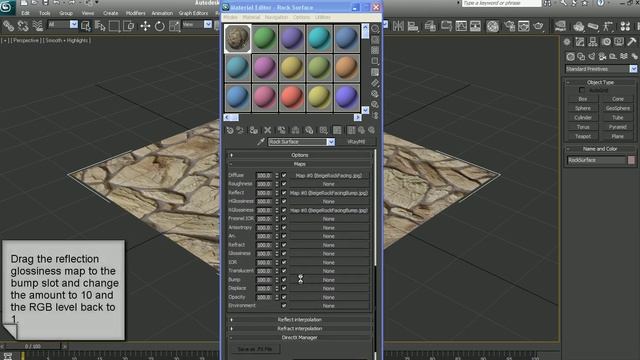Click Bump slot None map button
The width and height of the screenshot is (640, 360).
click(329, 280)
